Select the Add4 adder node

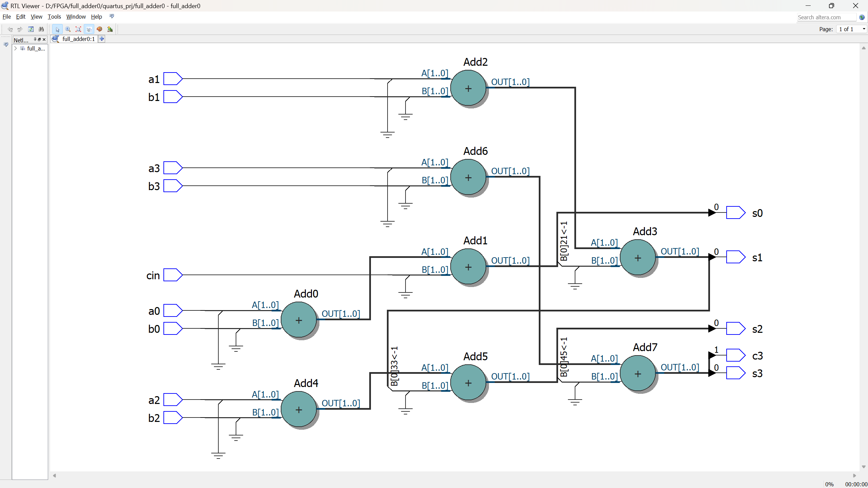point(299,409)
